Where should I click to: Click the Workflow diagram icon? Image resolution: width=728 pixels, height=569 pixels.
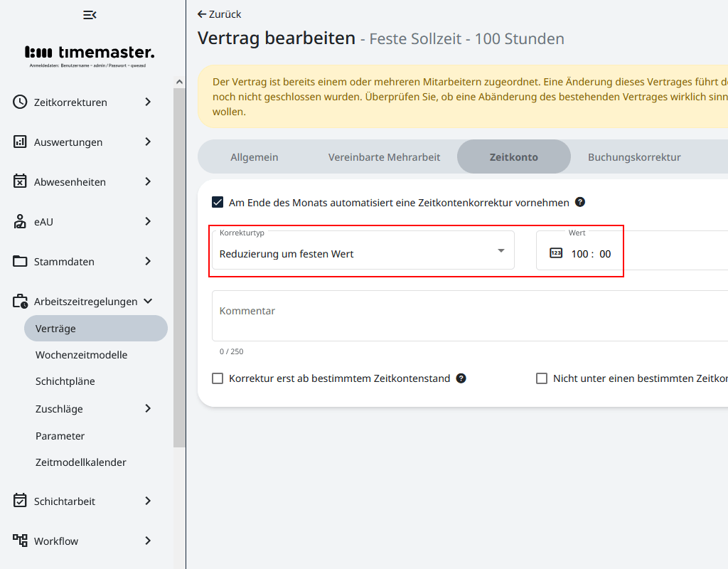(20, 541)
